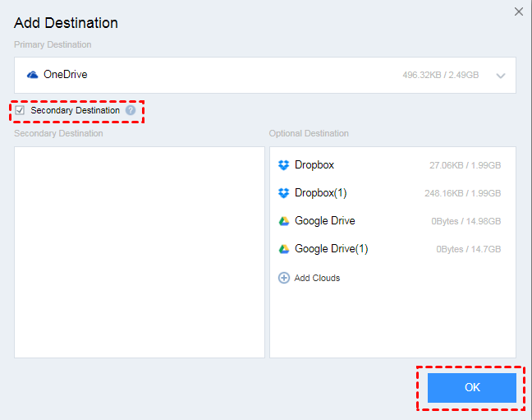532x420 pixels.
Task: Click the plus icon beside Add Clouds
Action: [284, 278]
